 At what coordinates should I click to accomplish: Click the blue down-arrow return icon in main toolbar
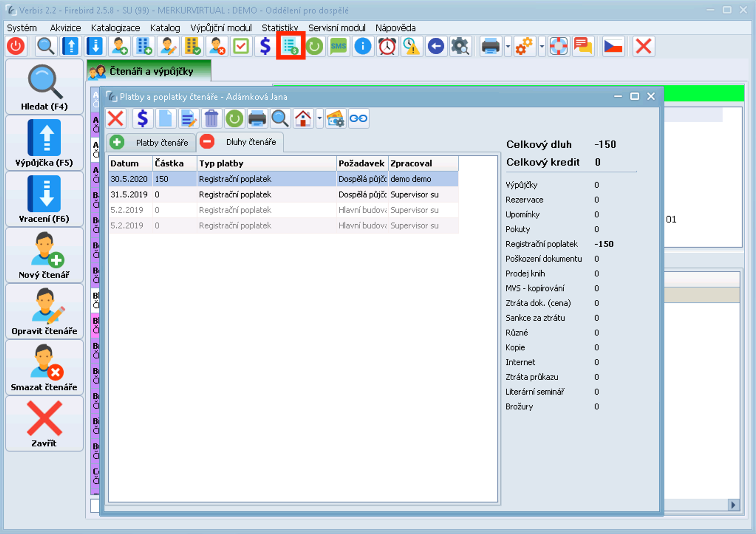coord(95,47)
